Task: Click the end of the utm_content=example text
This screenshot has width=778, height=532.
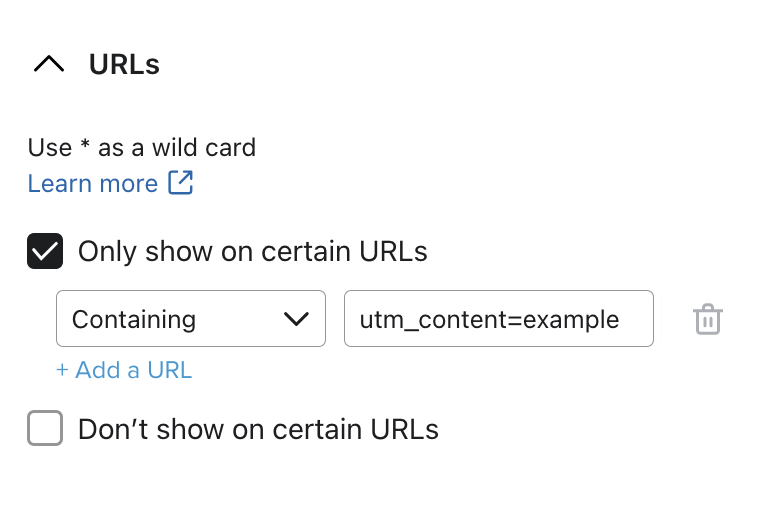Action: pos(619,320)
